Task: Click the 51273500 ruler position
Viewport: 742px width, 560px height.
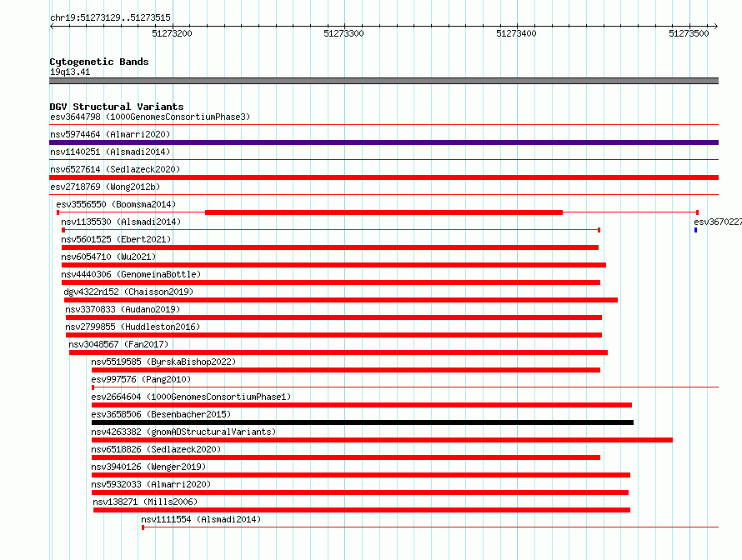Action: click(x=689, y=33)
